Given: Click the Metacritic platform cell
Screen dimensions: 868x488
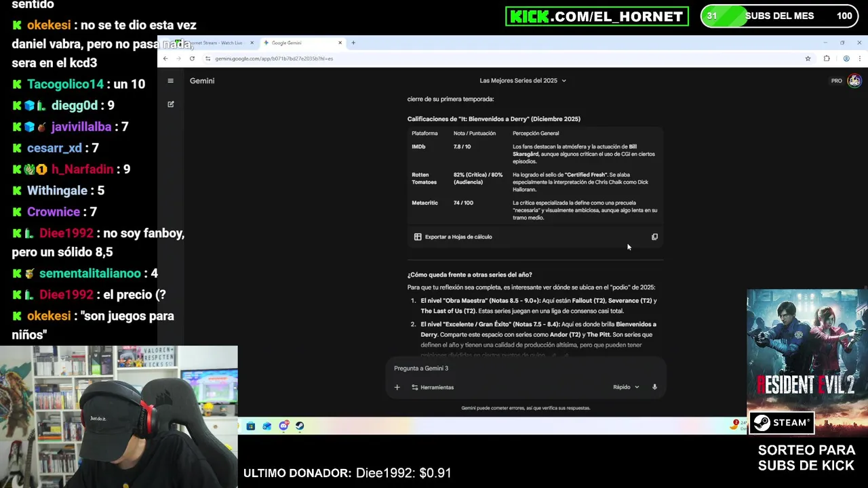Looking at the screenshot, I should click(425, 203).
